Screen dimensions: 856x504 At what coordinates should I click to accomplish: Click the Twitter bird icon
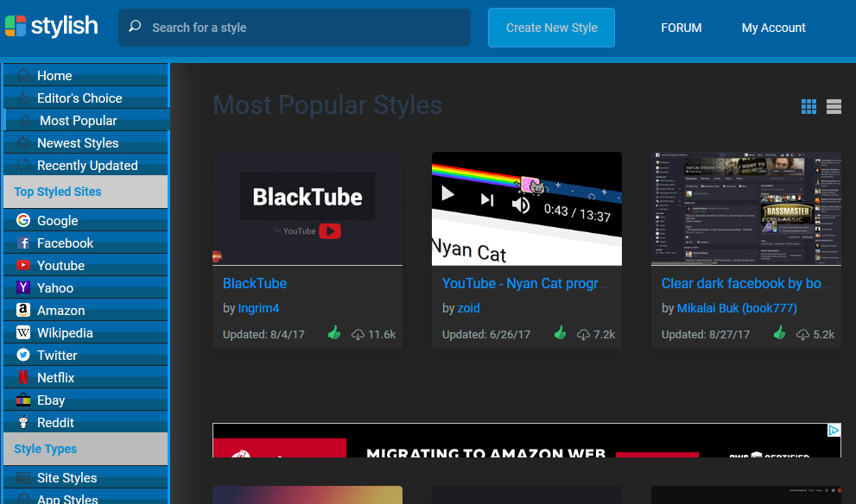[x=23, y=355]
